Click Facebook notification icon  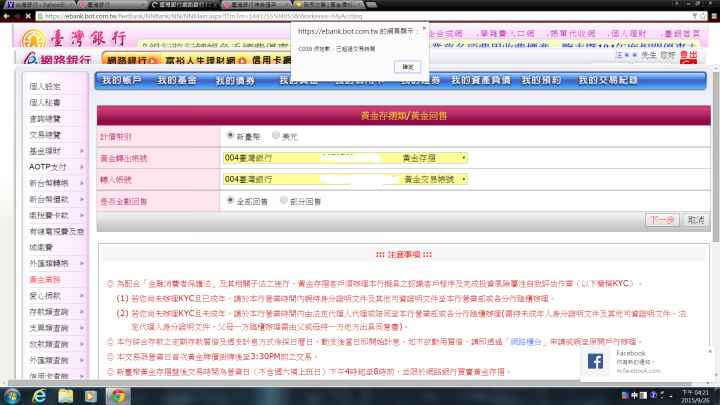pyautogui.click(x=595, y=362)
